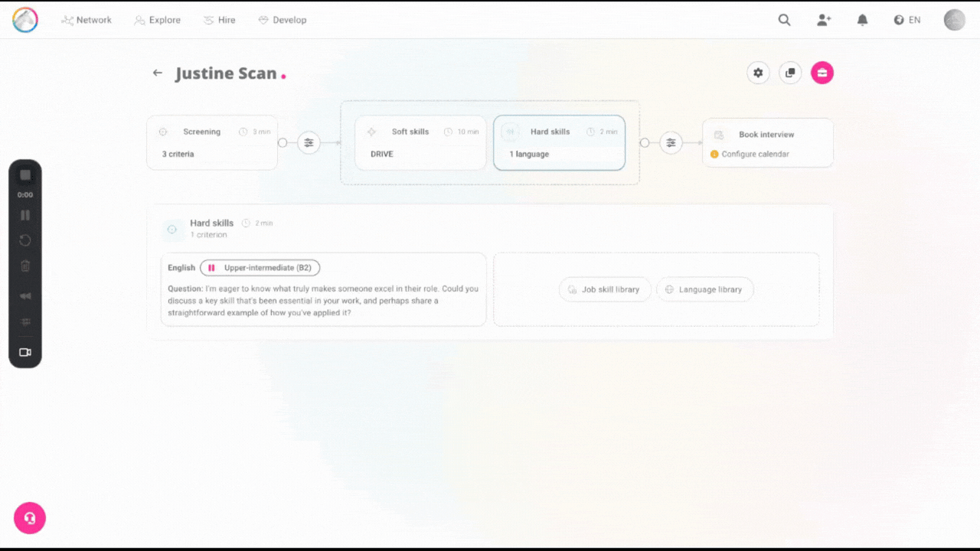
Task: Open the notifications bell
Action: point(862,20)
